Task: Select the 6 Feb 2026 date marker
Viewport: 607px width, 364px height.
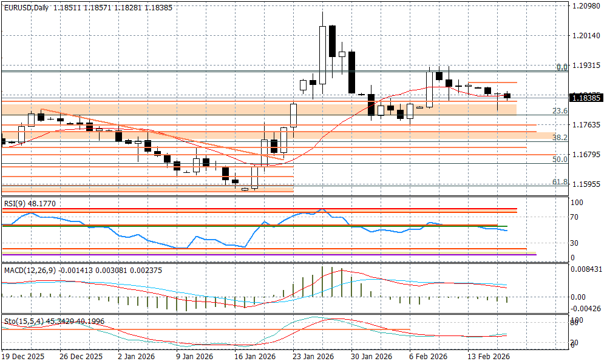Action: coord(429,356)
